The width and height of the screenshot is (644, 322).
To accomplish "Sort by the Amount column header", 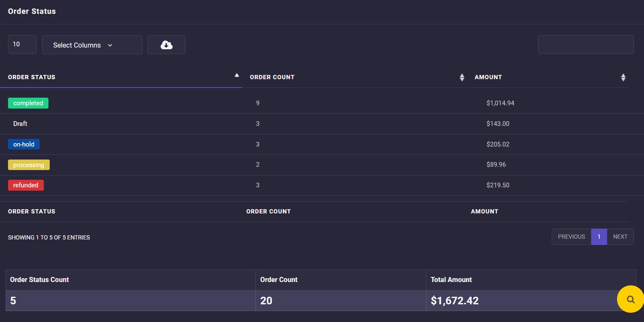I will point(488,77).
